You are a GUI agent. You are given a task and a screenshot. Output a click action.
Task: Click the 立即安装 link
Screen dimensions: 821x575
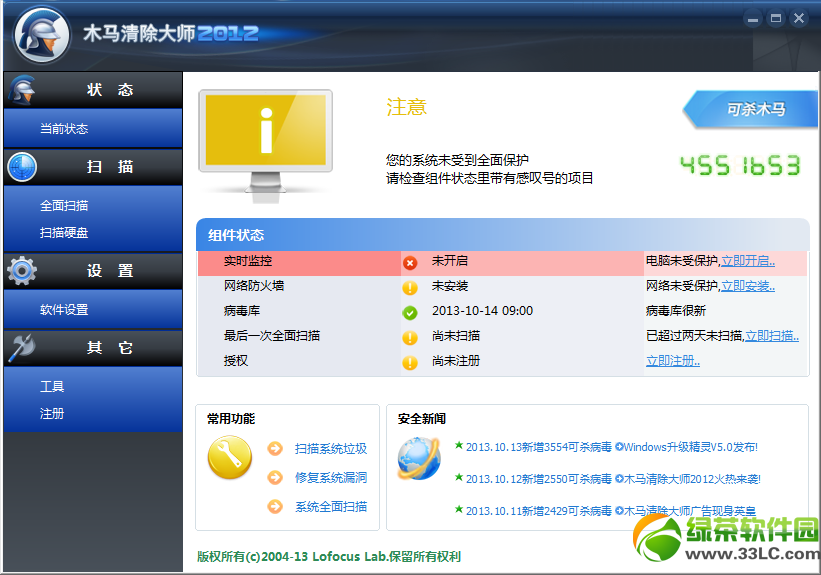point(748,286)
